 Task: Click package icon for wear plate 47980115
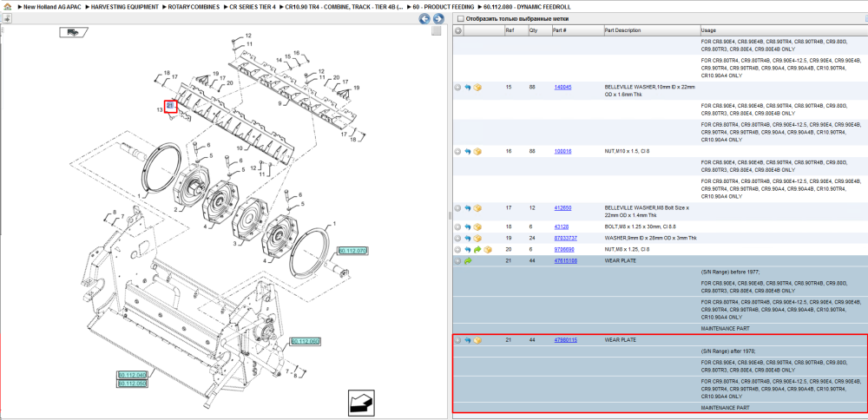point(477,340)
